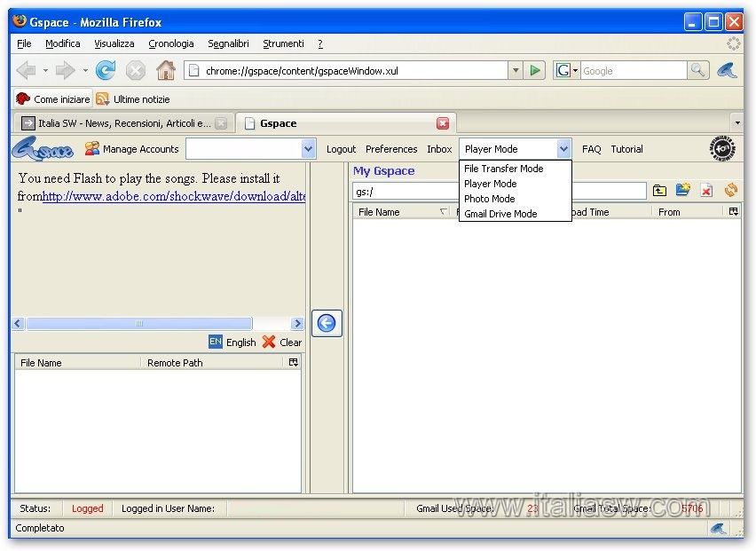Open search engine chooser dropdown arrow
This screenshot has width=756, height=551.
(575, 71)
